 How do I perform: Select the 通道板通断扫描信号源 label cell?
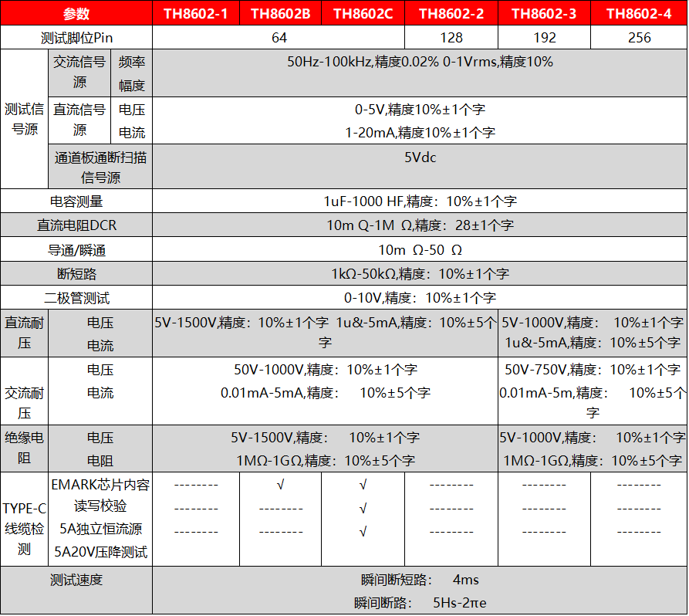click(100, 168)
